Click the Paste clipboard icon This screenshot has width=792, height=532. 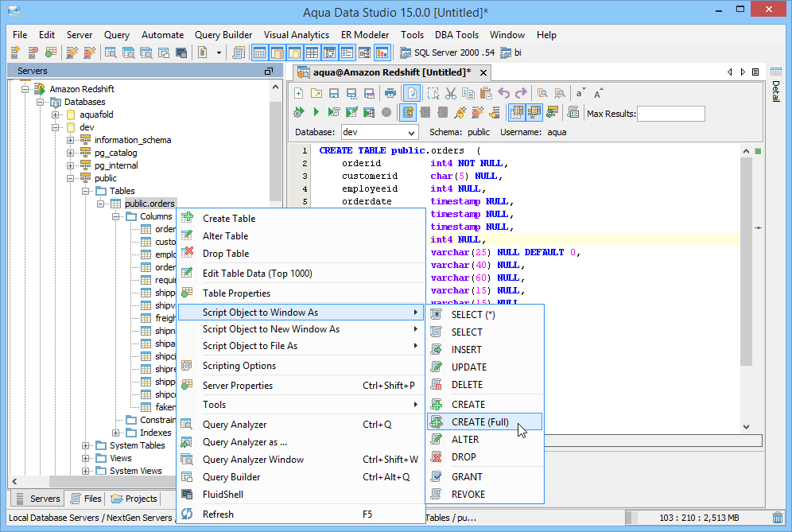(486, 93)
